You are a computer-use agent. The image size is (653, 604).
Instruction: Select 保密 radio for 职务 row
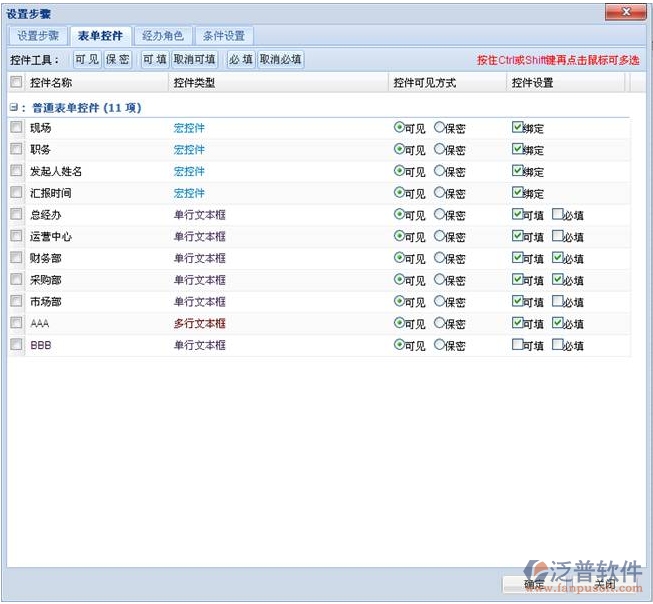point(439,149)
